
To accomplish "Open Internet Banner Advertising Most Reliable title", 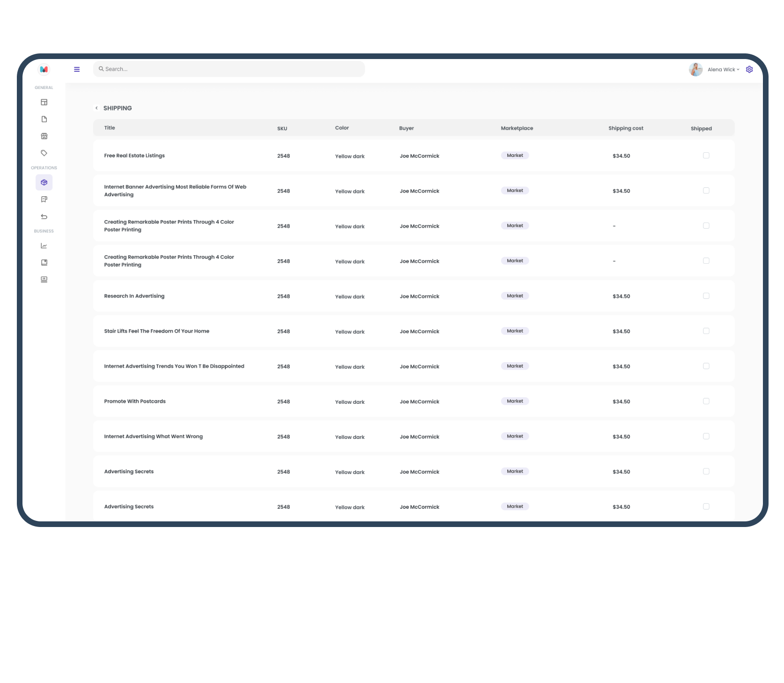I will [175, 191].
